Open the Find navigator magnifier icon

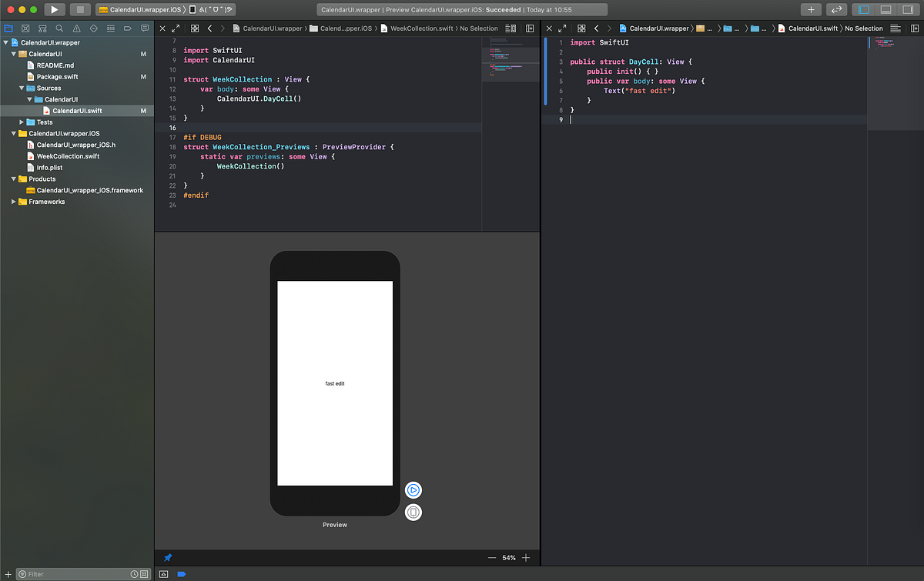coord(59,28)
